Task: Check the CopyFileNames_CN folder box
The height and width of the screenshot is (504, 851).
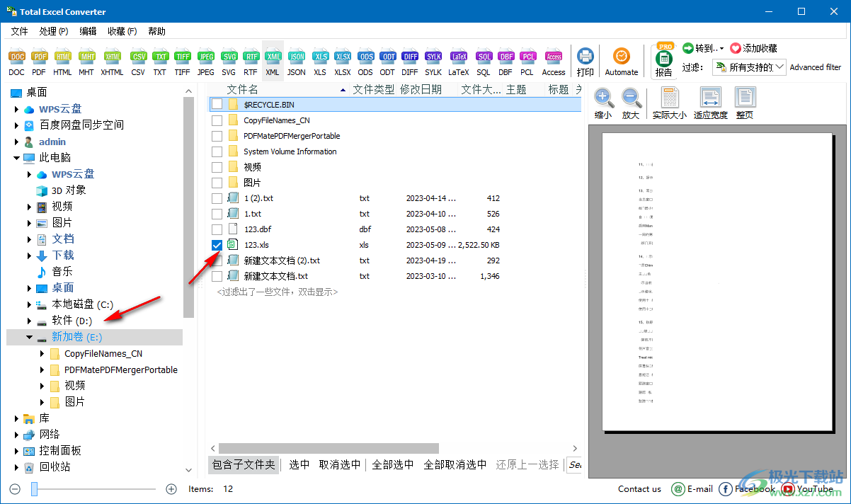Action: [217, 120]
